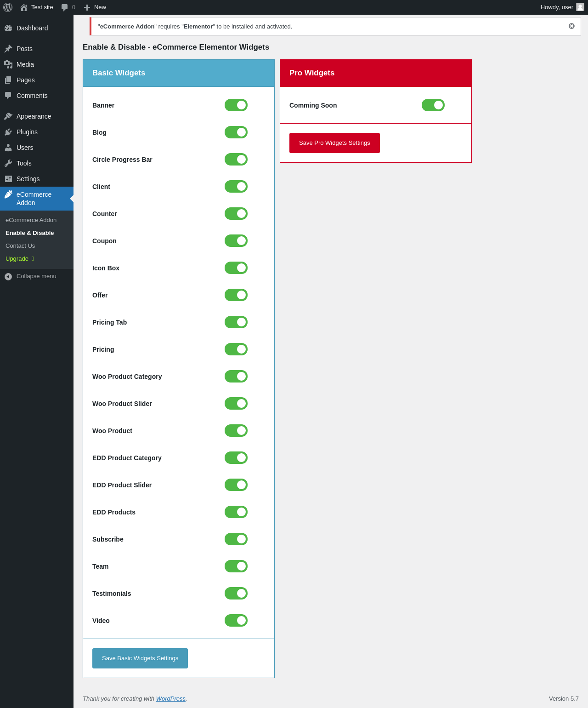
Task: Click the Settings sliders icon
Action: (x=8, y=179)
